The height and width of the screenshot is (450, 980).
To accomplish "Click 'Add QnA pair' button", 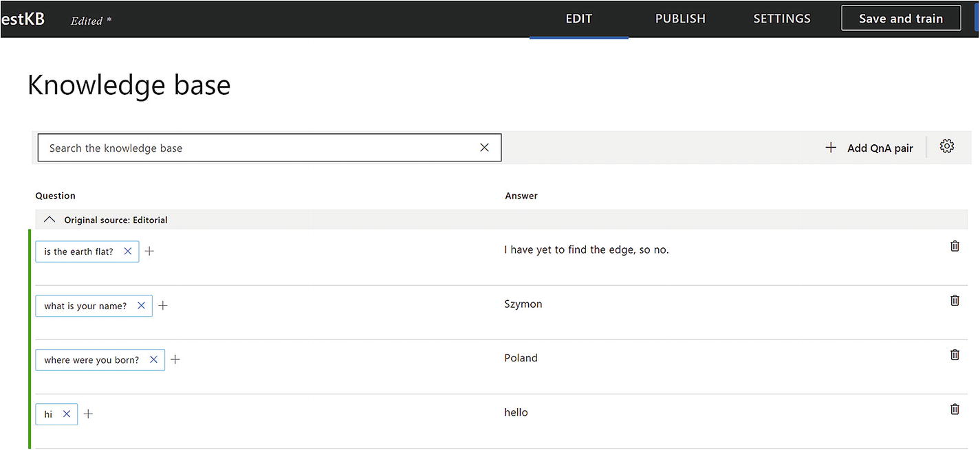I will [869, 148].
